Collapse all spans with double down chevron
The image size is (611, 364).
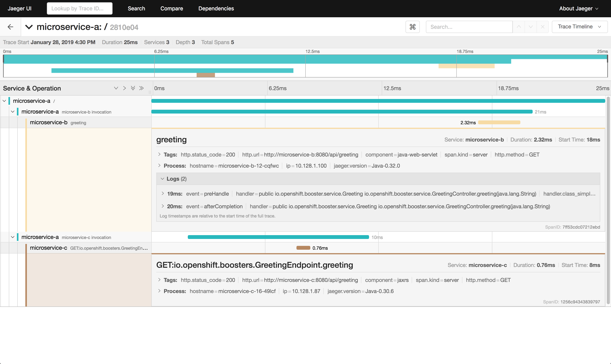[x=133, y=88]
